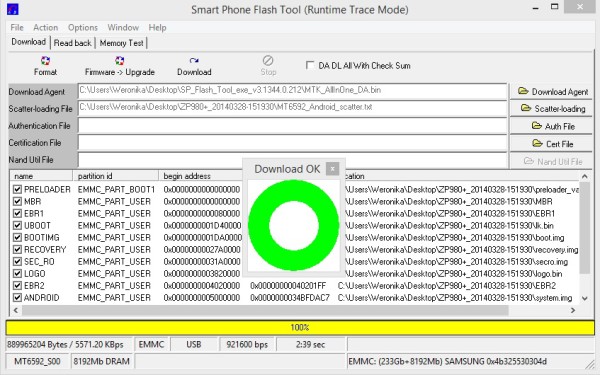Click the Firmware -> Upgrade icon
The image size is (600, 375).
pos(119,61)
